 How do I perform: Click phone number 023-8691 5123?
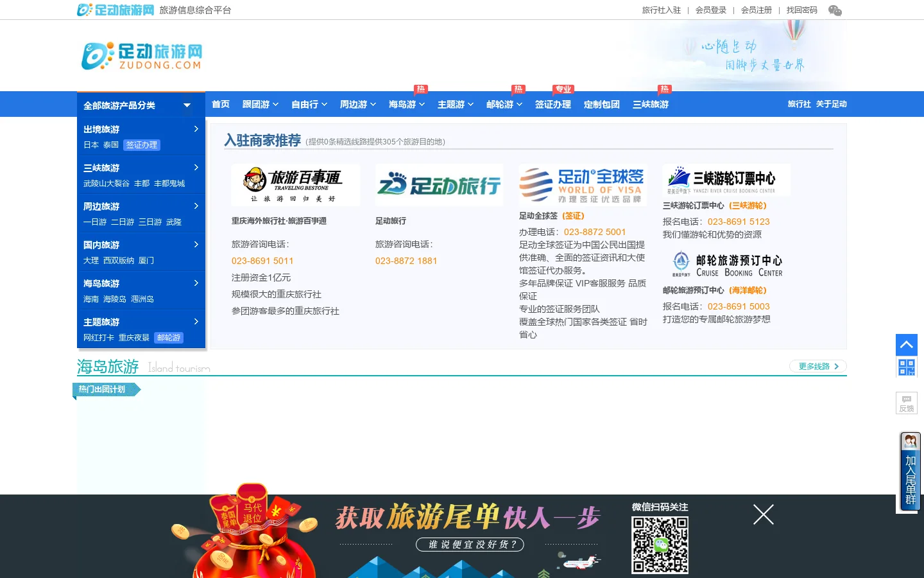click(x=739, y=222)
